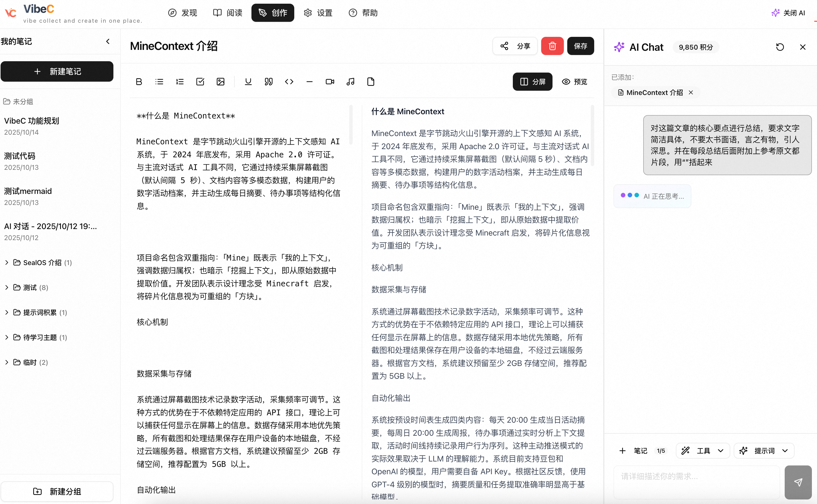Delete note with the red trash button
The width and height of the screenshot is (817, 504).
pos(552,46)
